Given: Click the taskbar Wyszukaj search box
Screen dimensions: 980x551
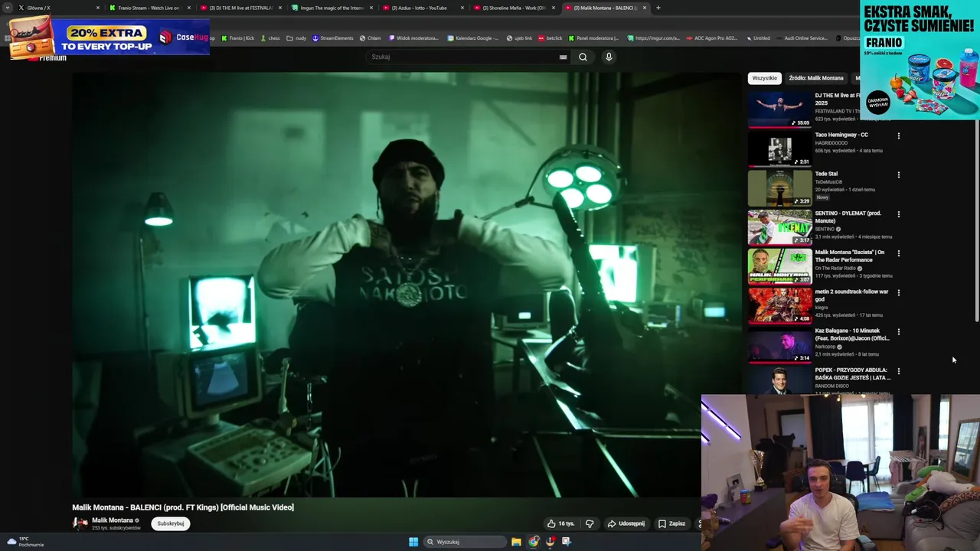Looking at the screenshot, I should click(x=465, y=542).
